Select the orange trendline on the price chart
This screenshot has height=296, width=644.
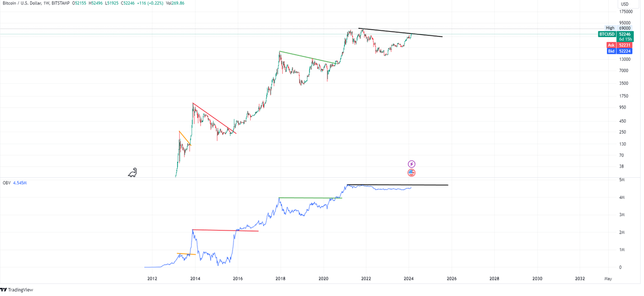[x=185, y=139]
